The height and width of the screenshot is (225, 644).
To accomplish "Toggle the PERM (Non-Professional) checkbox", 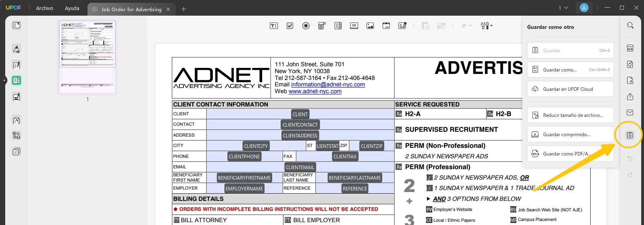I will click(x=399, y=146).
